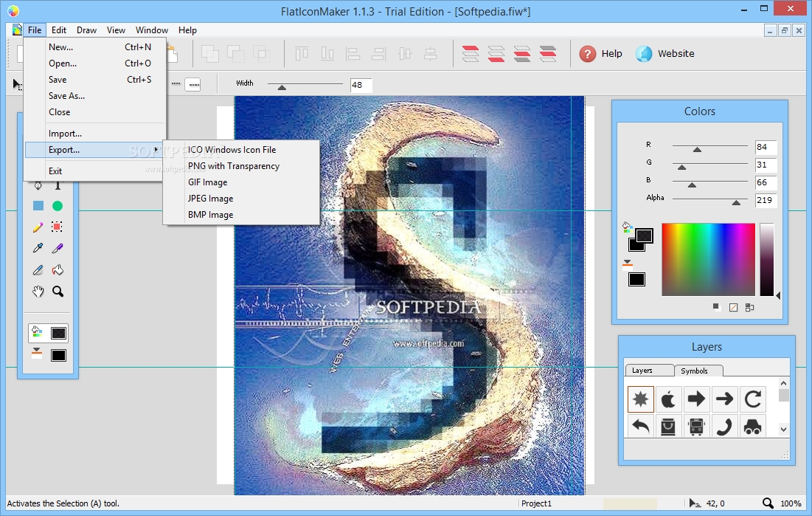Select the purple knife tool

(x=58, y=249)
